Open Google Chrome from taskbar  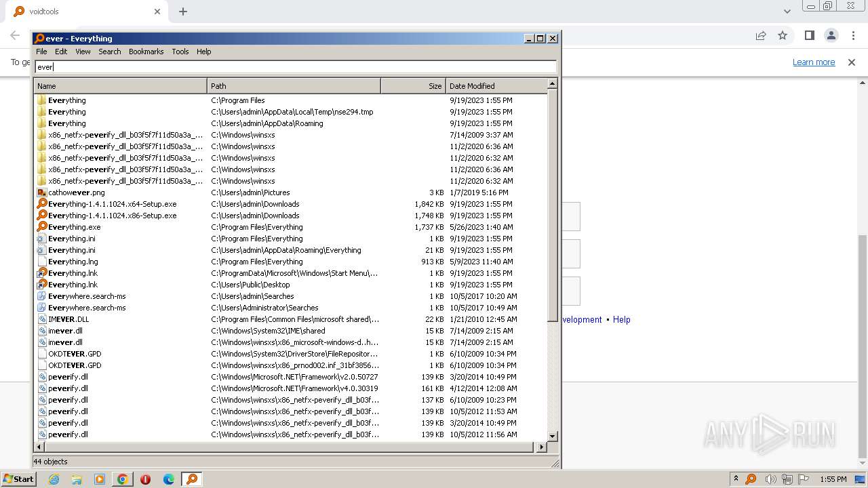click(123, 479)
